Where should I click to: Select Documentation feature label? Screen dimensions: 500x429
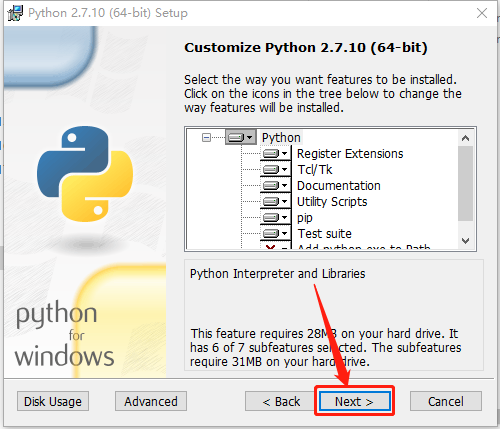(339, 186)
